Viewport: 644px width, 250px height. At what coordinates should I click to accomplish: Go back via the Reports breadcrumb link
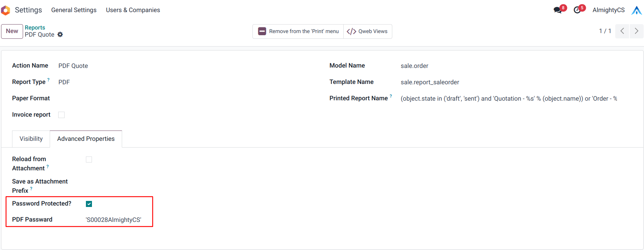(x=35, y=27)
